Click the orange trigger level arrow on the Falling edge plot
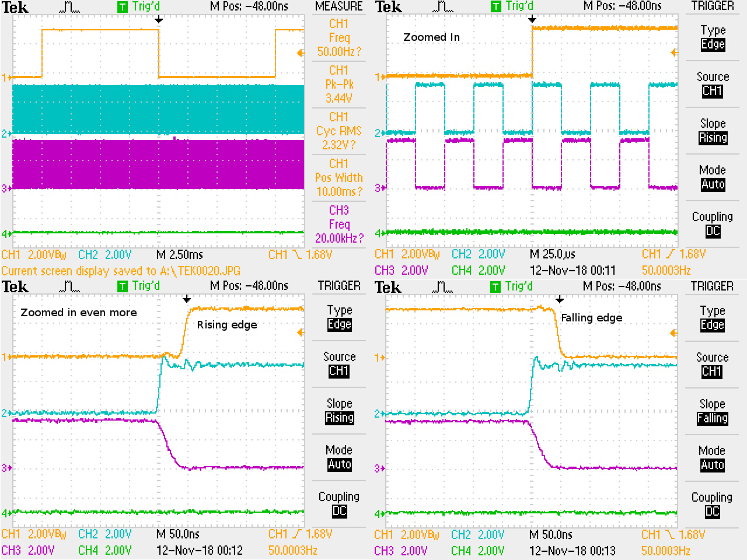The image size is (747, 560). pos(674,333)
